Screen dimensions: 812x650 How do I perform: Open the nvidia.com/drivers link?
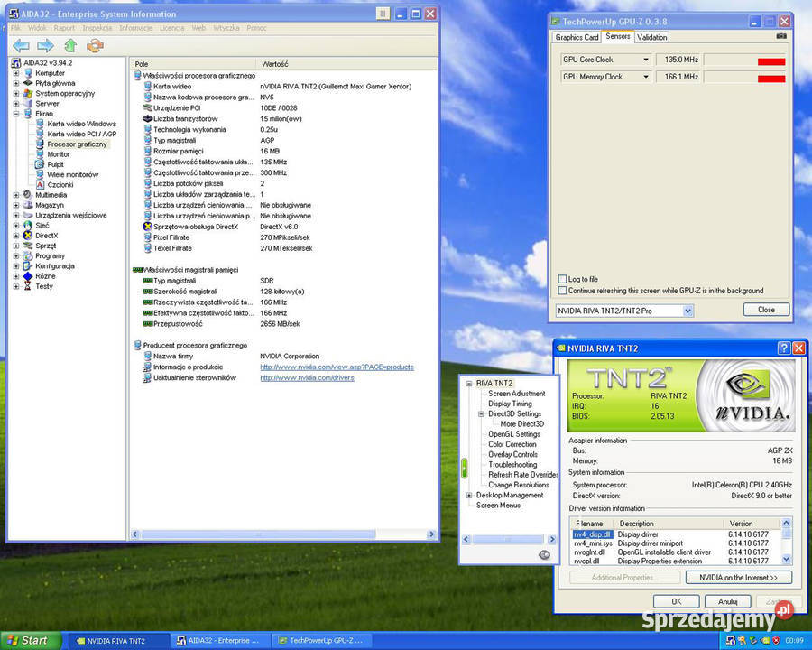[x=307, y=378]
